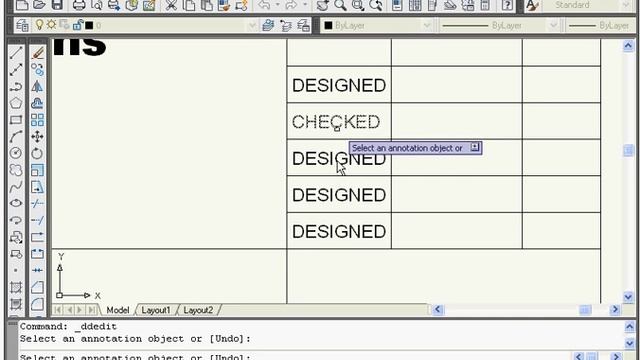Click the Save button
640x360 pixels.
tap(57, 5)
